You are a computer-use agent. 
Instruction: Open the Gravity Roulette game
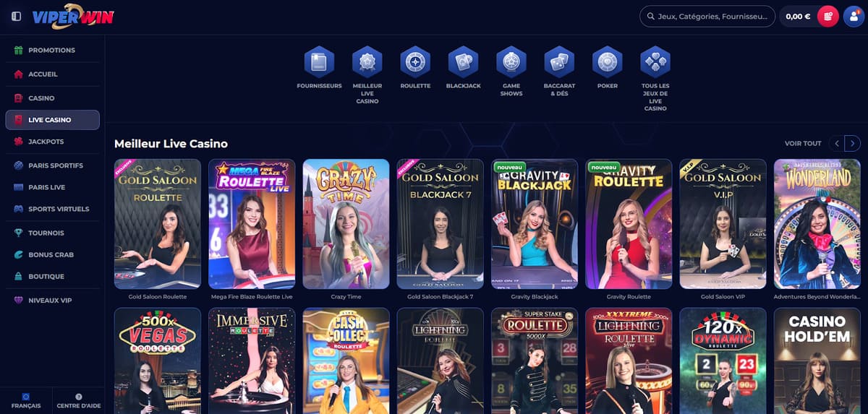(629, 224)
